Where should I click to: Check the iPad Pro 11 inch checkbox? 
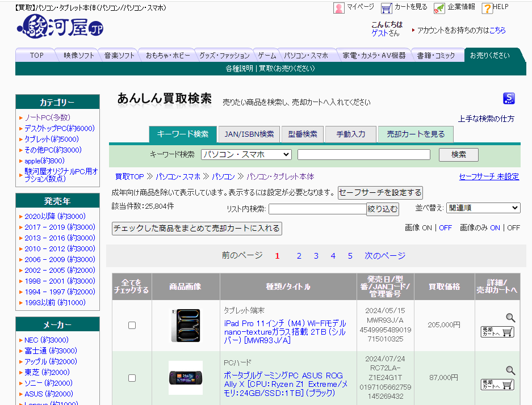[132, 326]
